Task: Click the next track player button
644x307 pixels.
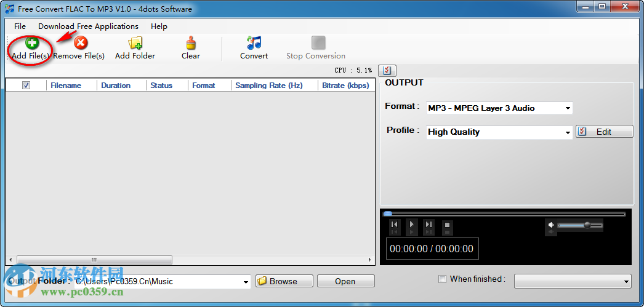Action: click(429, 225)
